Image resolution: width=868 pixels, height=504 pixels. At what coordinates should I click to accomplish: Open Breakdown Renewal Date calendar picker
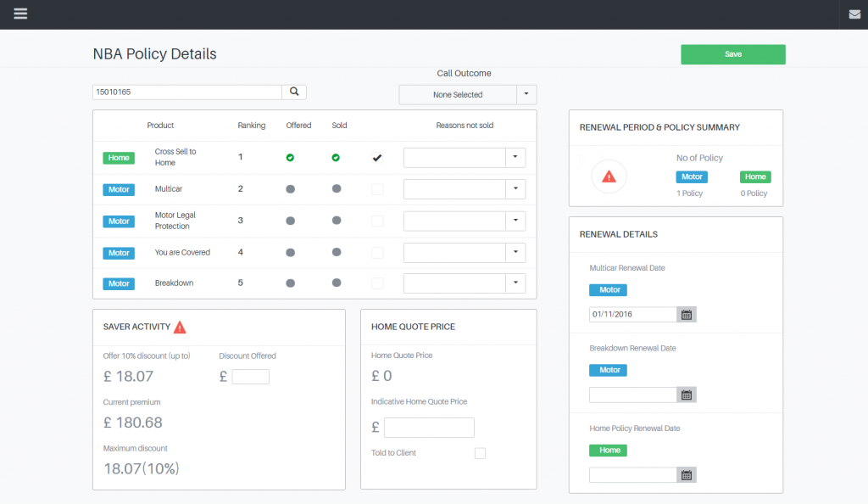[x=687, y=395]
